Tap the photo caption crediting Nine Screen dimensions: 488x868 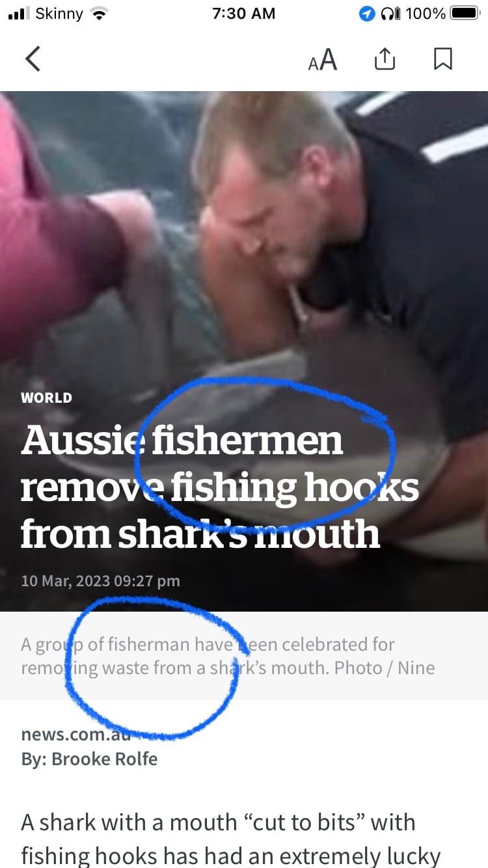(x=228, y=656)
